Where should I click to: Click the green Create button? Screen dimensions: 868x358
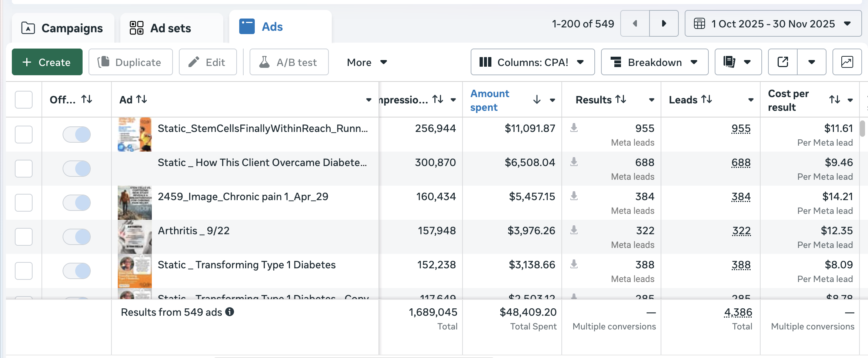[47, 62]
